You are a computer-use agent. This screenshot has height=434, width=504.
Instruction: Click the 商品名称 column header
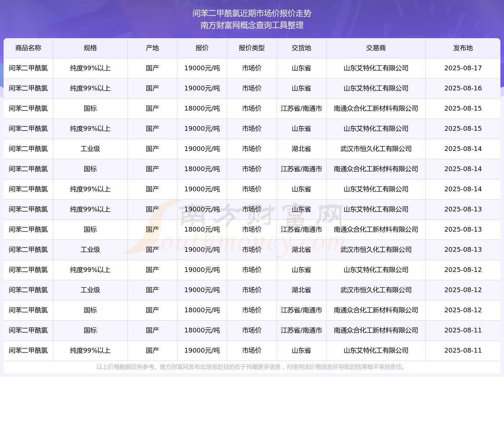coord(28,48)
